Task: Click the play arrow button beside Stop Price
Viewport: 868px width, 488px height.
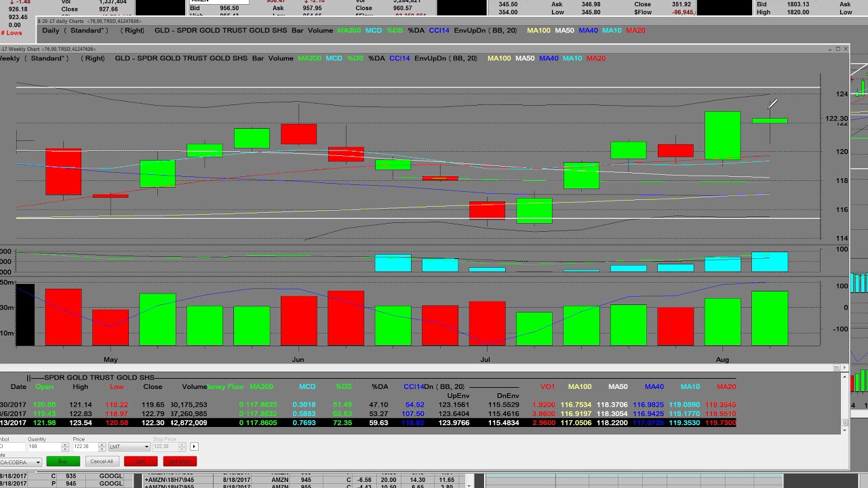Action: [x=194, y=447]
